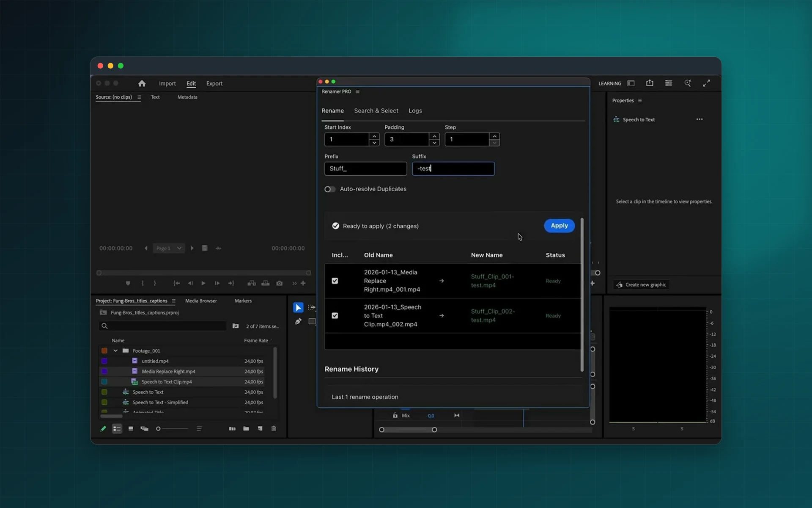Click Create new graphic button
Viewport: 812px width, 508px height.
(641, 285)
